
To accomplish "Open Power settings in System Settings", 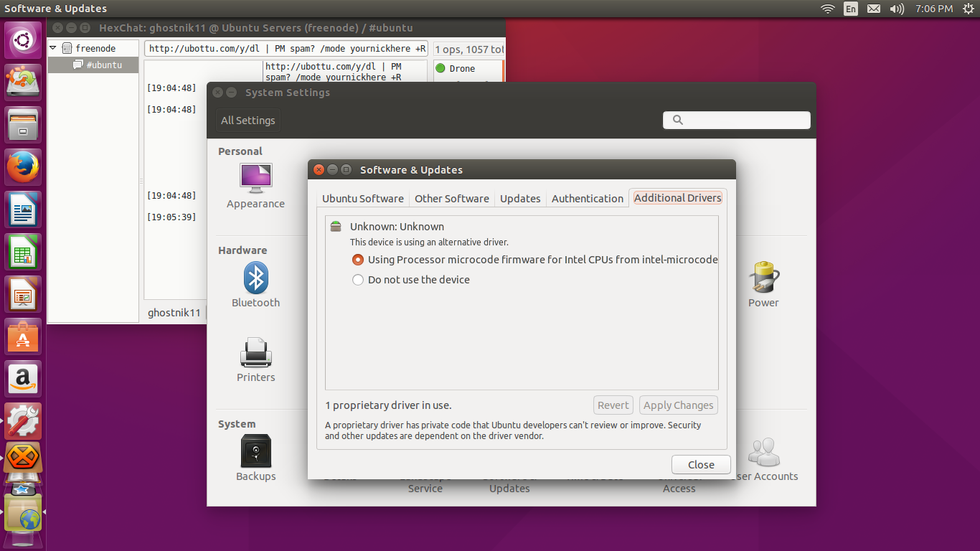I will click(x=763, y=285).
